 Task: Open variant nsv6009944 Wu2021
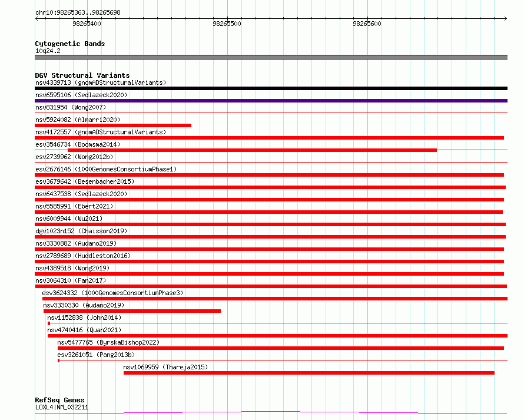tap(69, 219)
